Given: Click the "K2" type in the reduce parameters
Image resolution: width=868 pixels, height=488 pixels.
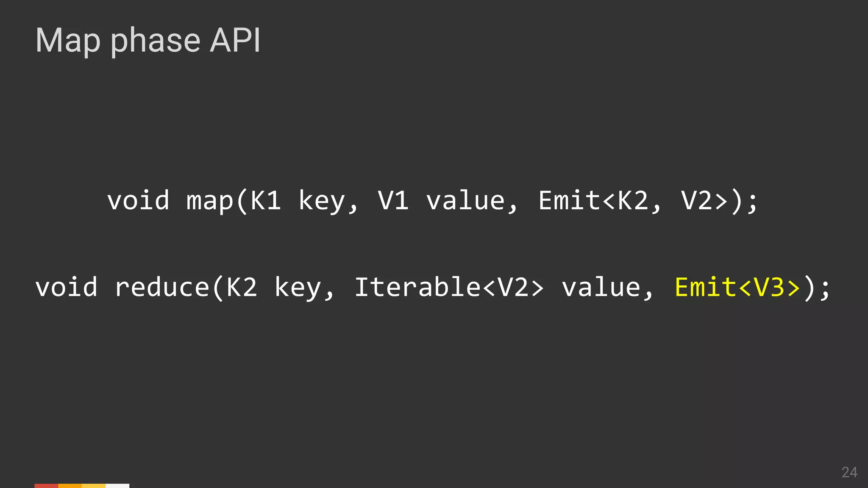Looking at the screenshot, I should point(242,287).
